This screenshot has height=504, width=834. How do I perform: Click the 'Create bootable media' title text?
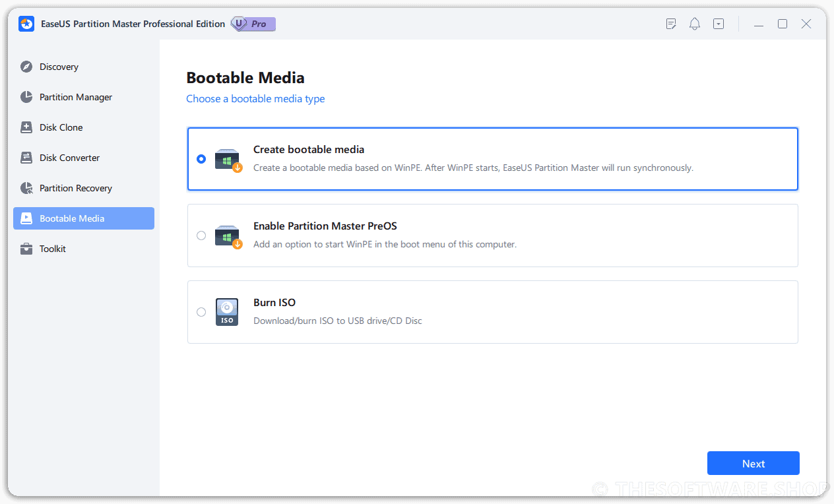[309, 150]
